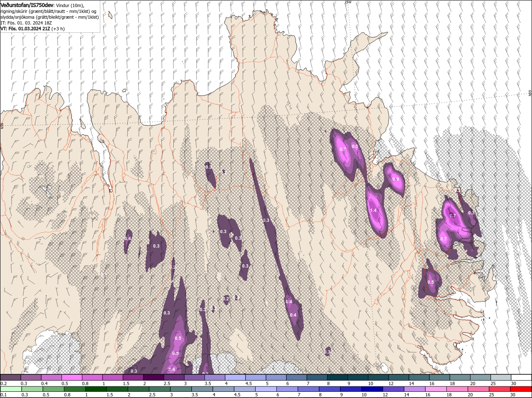Select the 1.4 snowfall value on the map

point(373,211)
